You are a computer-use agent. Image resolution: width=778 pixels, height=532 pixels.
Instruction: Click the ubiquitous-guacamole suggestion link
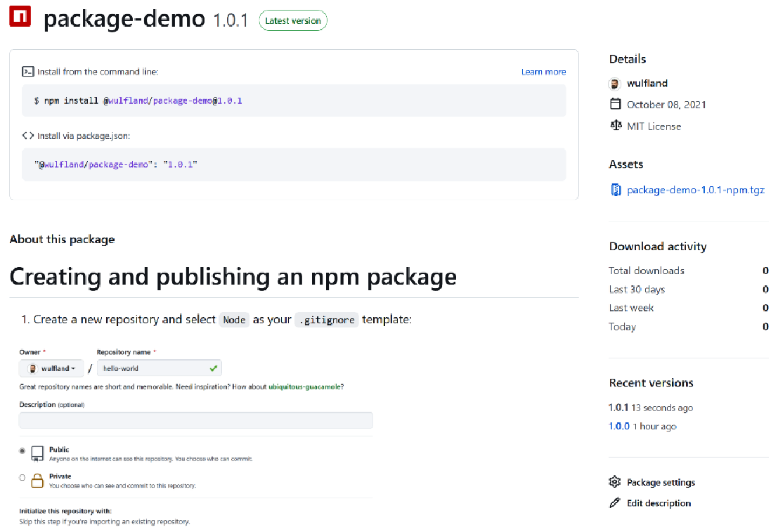(304, 387)
